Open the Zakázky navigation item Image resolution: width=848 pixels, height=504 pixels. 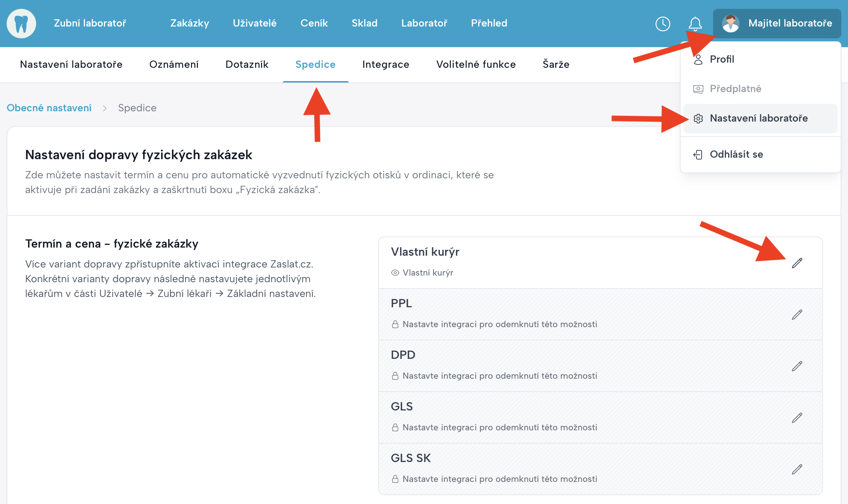190,23
